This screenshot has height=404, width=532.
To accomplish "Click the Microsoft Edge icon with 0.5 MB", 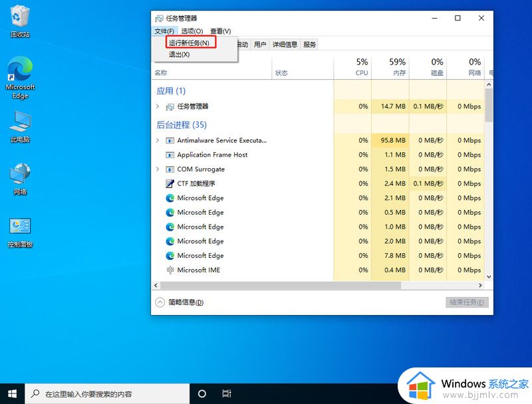I will point(170,213).
